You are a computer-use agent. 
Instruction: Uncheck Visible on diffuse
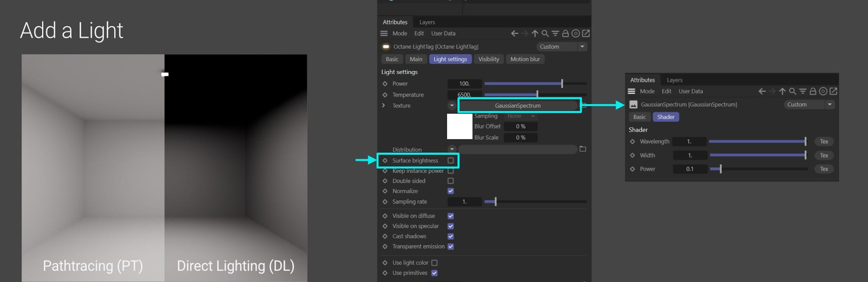450,216
